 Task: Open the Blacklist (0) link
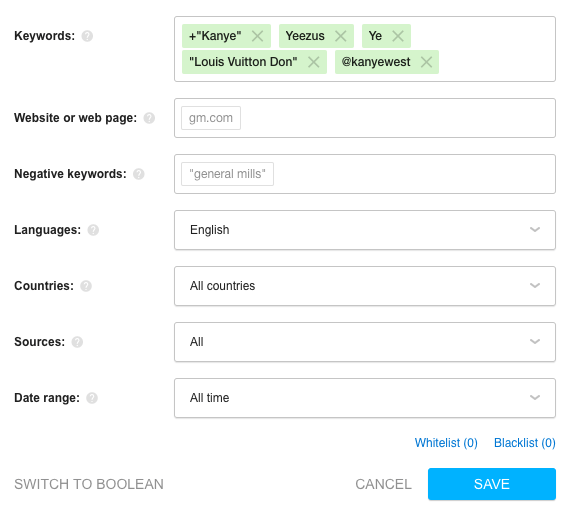pyautogui.click(x=525, y=443)
